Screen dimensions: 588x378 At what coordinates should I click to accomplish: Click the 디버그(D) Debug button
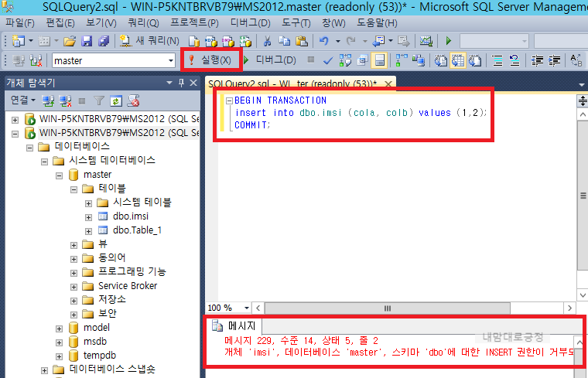[x=270, y=60]
